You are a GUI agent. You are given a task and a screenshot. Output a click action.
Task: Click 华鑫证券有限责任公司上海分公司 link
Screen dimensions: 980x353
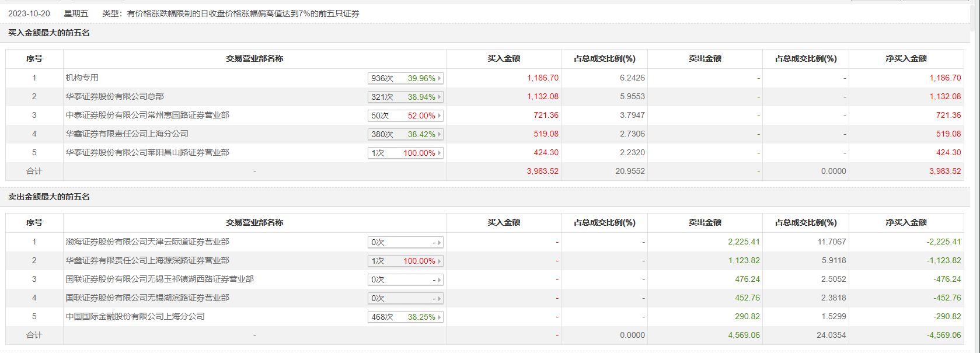tap(127, 134)
